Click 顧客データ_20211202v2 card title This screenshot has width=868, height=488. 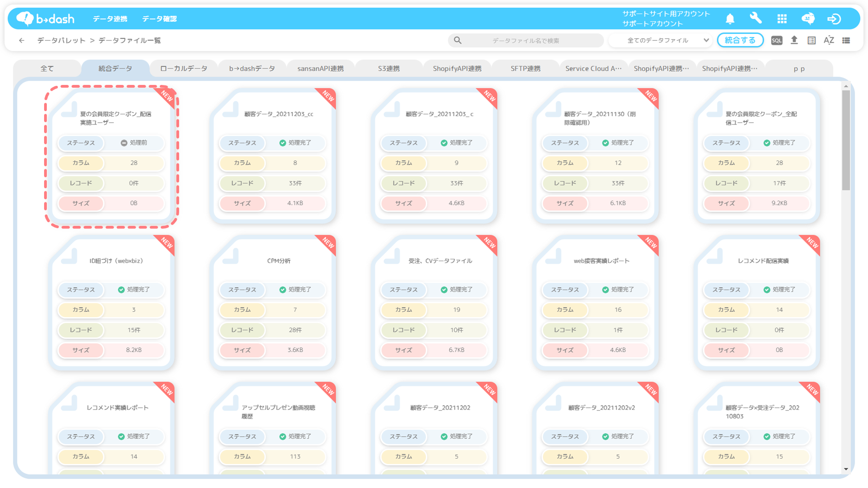point(601,408)
